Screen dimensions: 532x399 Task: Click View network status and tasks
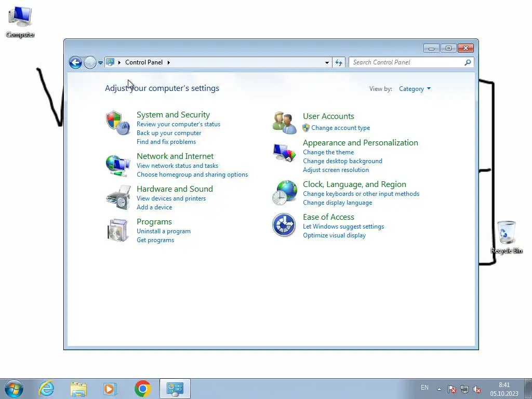(177, 166)
